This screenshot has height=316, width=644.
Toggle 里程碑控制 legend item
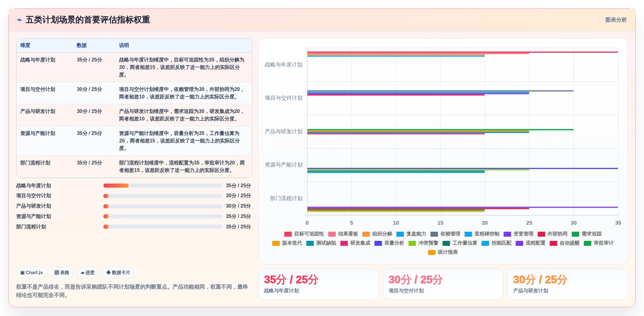click(482, 234)
